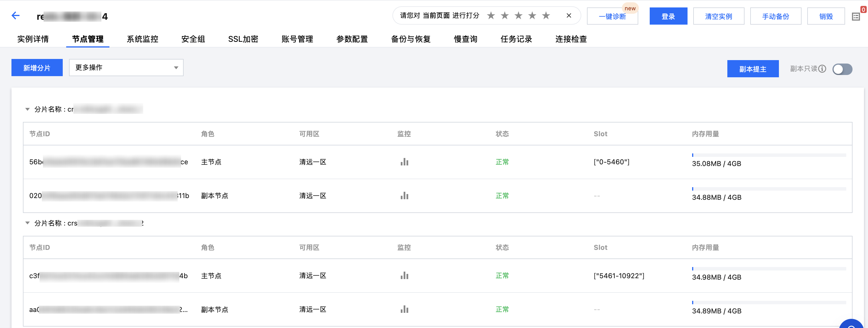Click the 一键诊断 button

coord(612,17)
